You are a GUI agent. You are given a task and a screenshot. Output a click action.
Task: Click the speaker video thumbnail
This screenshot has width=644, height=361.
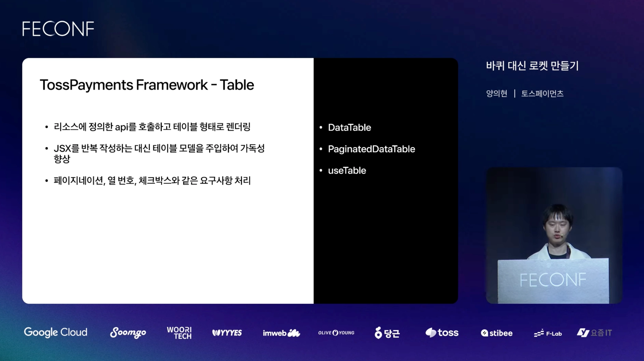[x=554, y=235]
